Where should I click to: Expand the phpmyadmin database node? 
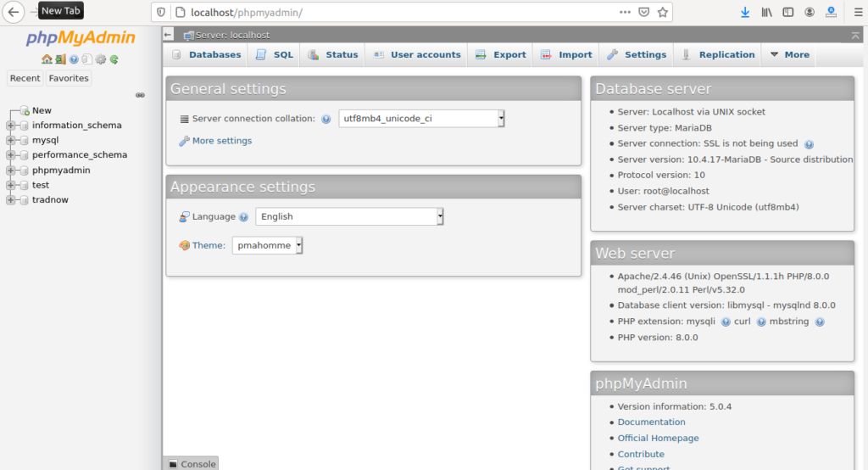(x=10, y=171)
